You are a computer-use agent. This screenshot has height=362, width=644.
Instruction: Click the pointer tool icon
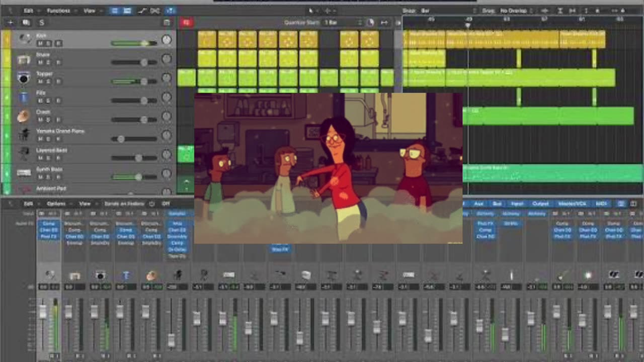point(311,11)
